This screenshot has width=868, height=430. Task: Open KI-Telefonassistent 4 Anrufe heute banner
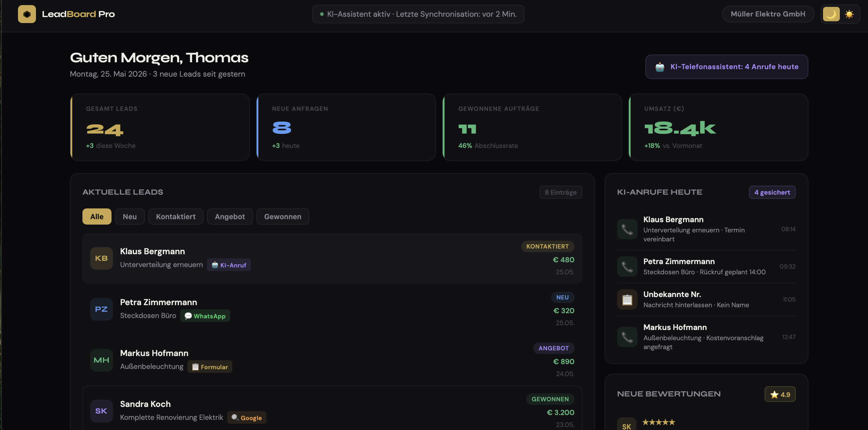coord(727,67)
